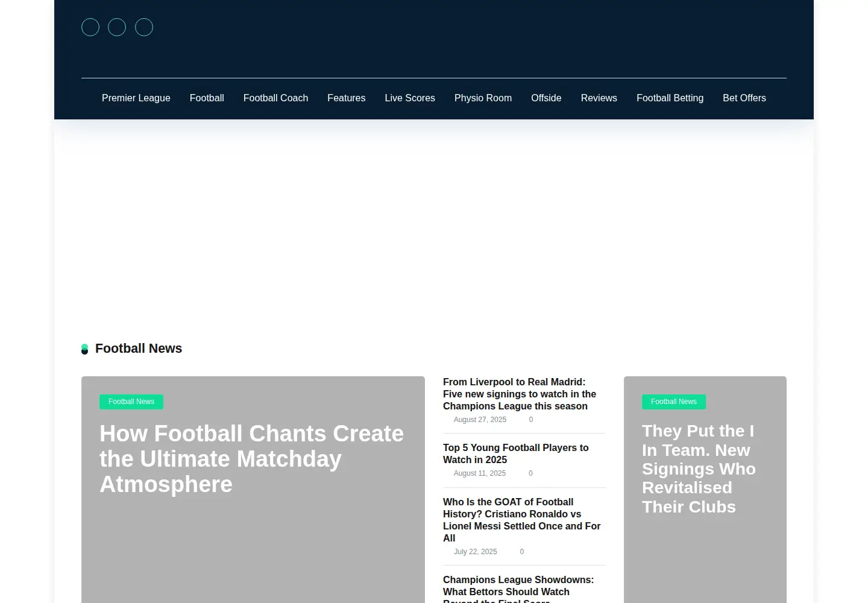Image resolution: width=868 pixels, height=603 pixels.
Task: Navigate to Live Scores
Action: tap(410, 98)
